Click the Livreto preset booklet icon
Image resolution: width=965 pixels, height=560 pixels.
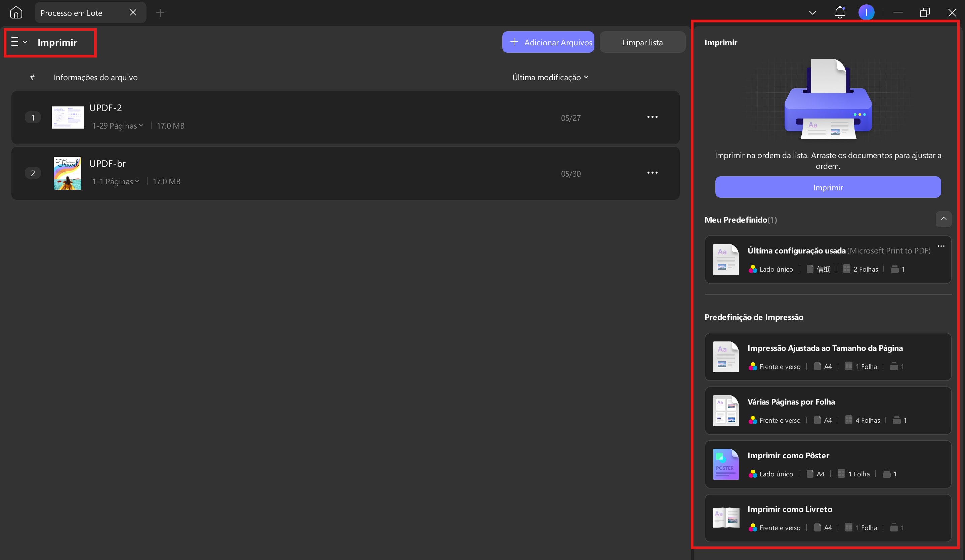click(x=726, y=518)
